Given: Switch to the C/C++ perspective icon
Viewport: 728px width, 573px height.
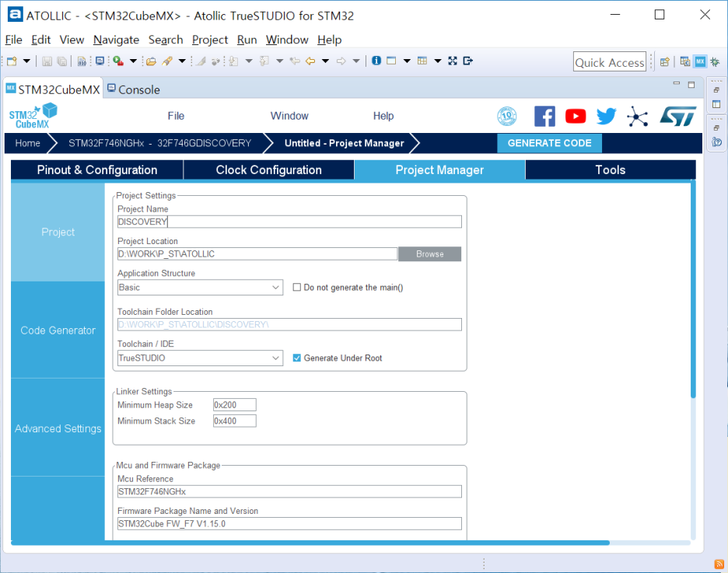Looking at the screenshot, I should point(684,61).
